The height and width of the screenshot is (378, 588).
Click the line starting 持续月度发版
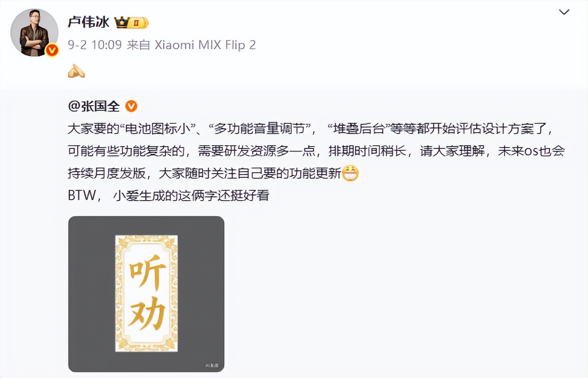(x=213, y=174)
